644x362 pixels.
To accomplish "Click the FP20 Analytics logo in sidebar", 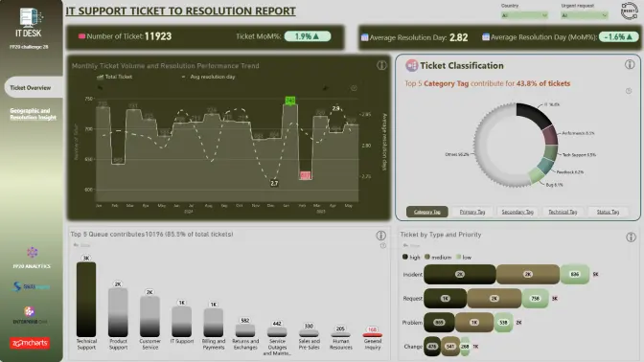I will click(32, 258).
